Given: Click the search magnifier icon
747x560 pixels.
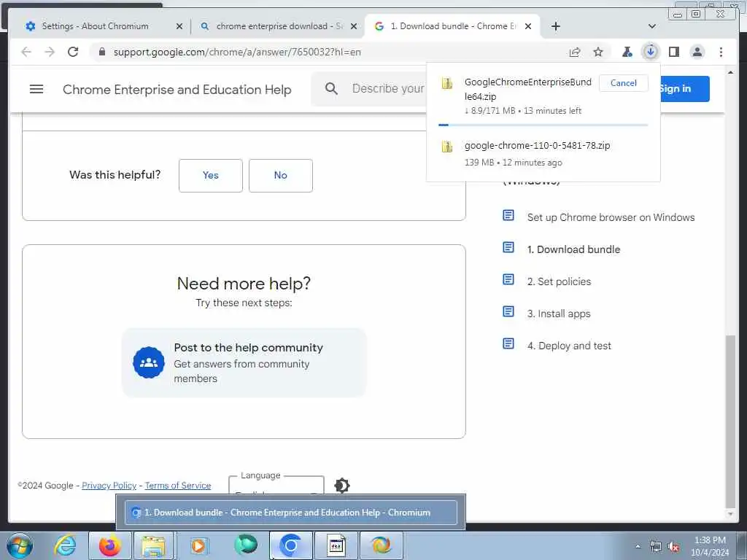Looking at the screenshot, I should pyautogui.click(x=332, y=88).
